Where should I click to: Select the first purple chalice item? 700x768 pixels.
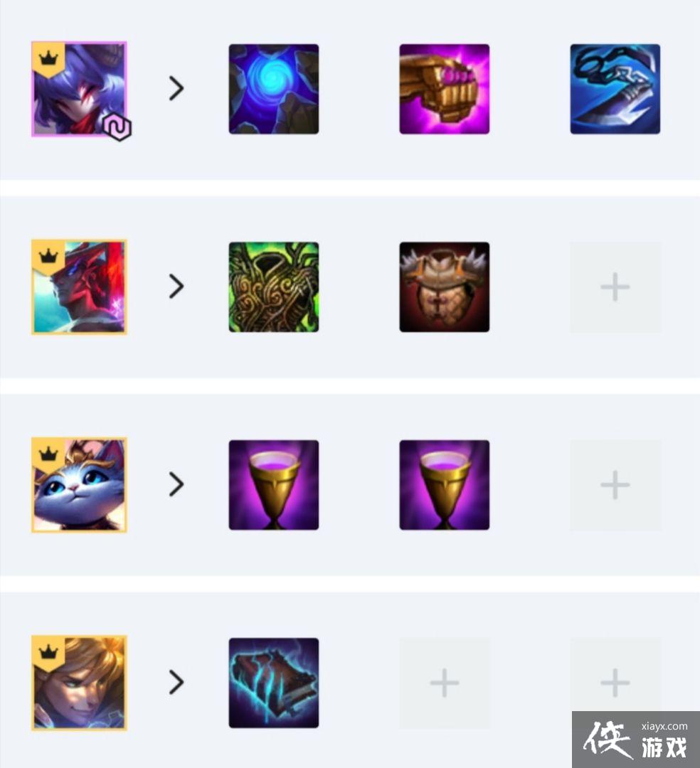point(274,485)
